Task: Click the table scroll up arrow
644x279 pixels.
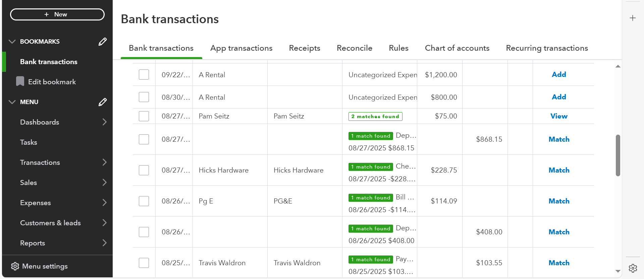Action: [618, 66]
